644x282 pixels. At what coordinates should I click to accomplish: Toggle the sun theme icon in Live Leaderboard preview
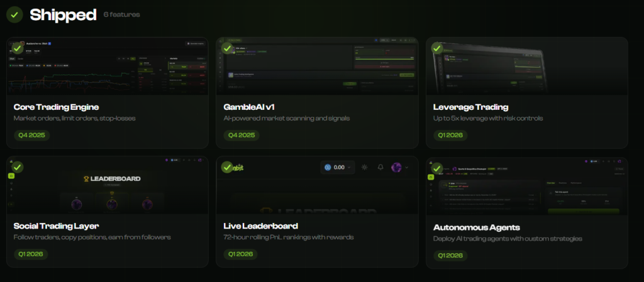pyautogui.click(x=364, y=167)
